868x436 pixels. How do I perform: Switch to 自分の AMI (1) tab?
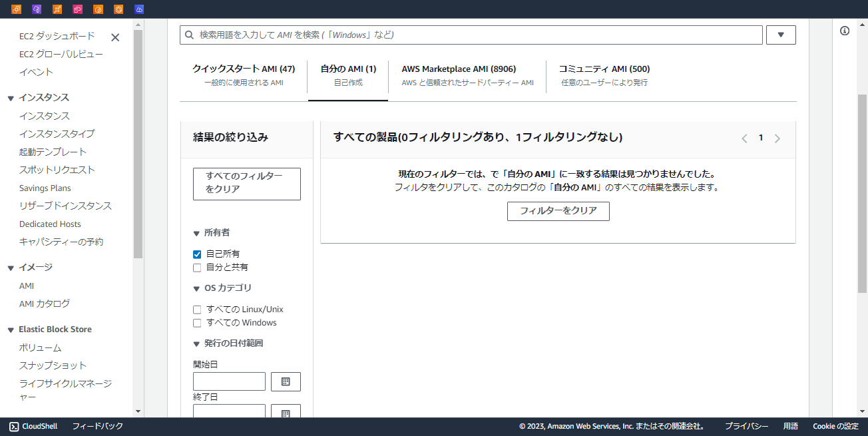[348, 76]
